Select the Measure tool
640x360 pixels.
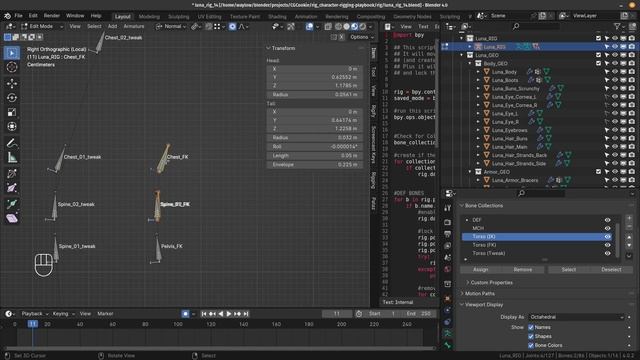coord(12,157)
